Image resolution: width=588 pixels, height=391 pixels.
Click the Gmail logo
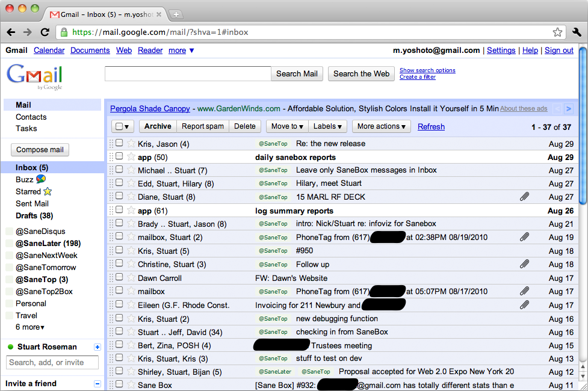[x=34, y=76]
